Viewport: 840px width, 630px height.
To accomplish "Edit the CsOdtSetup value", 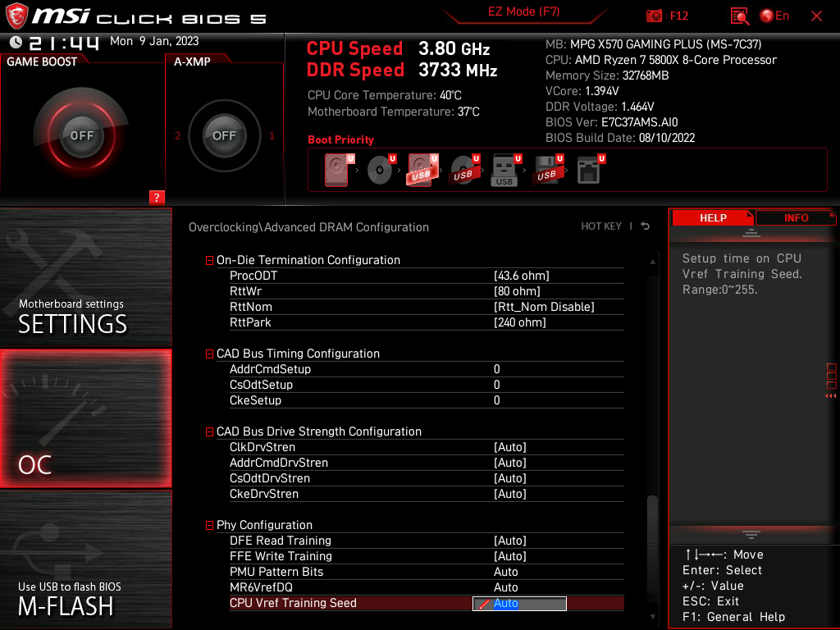I will click(496, 386).
